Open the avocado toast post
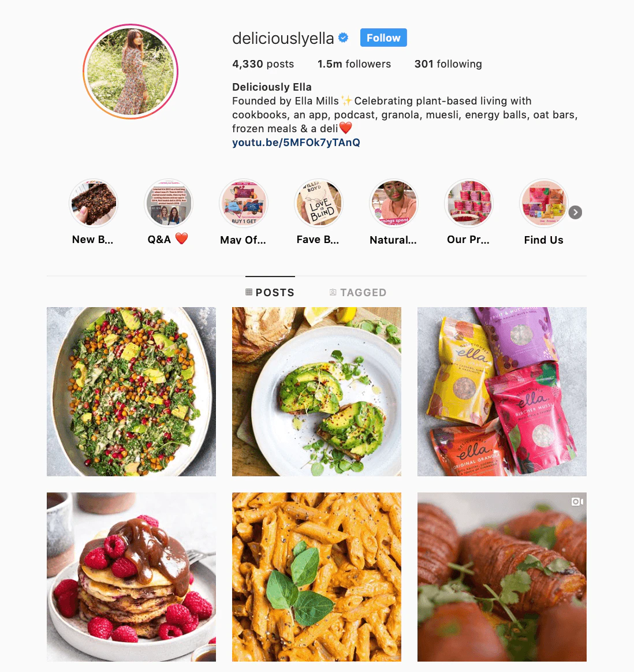This screenshot has width=634, height=672. pos(317,391)
